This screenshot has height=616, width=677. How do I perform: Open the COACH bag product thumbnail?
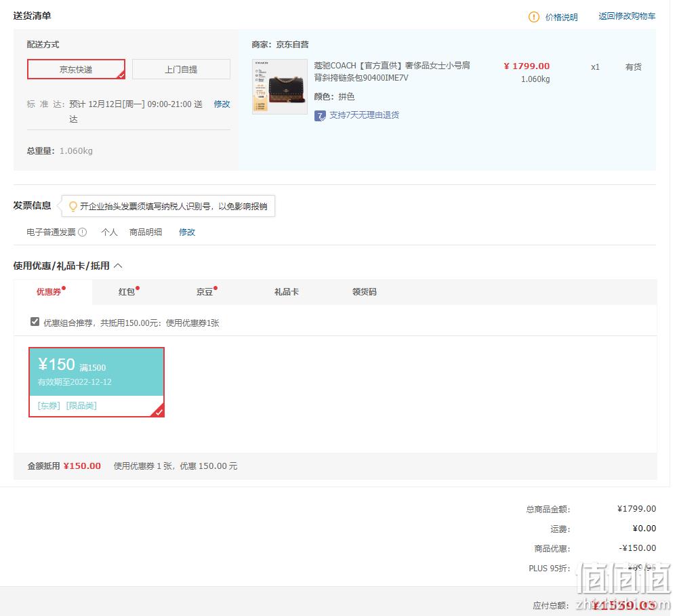tap(280, 86)
